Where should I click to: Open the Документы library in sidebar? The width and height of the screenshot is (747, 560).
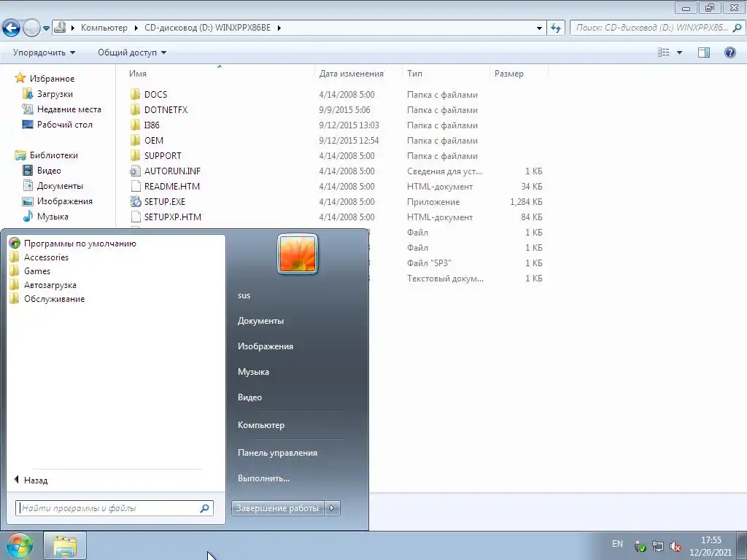(60, 186)
